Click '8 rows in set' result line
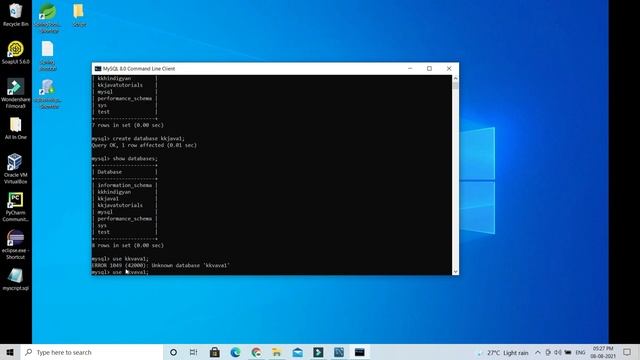 (128, 245)
